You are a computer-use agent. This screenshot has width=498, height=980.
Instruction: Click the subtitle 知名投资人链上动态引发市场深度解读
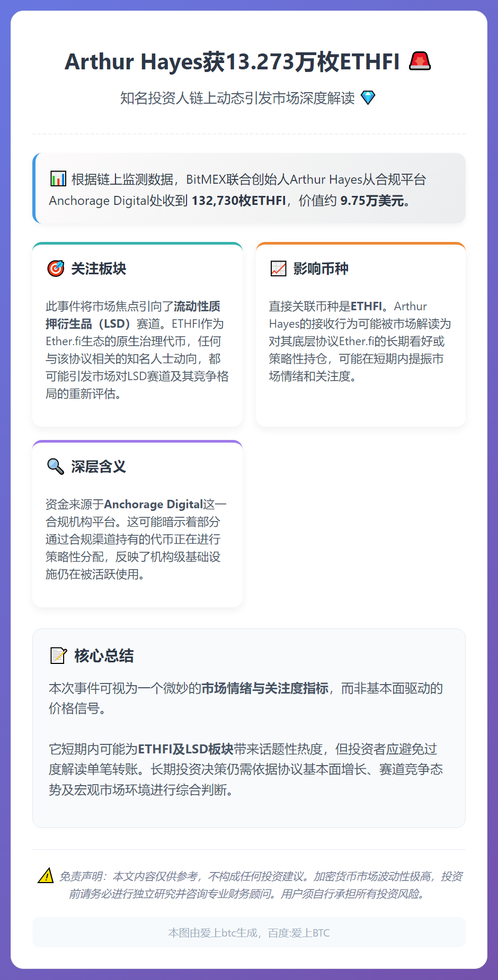pyautogui.click(x=237, y=98)
